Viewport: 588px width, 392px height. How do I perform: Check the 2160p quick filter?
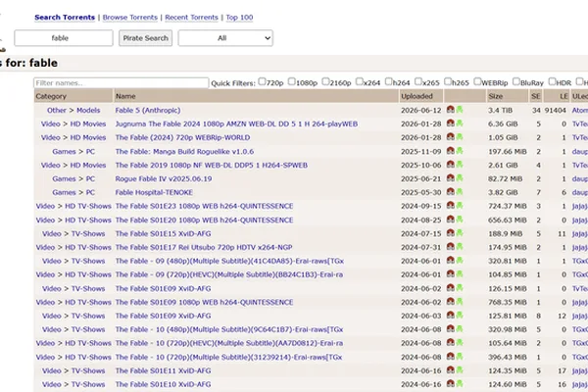326,81
